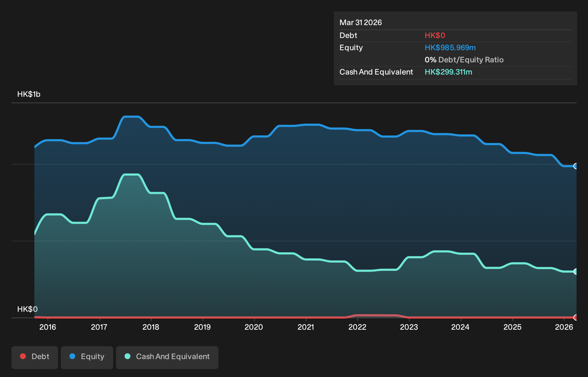This screenshot has width=588, height=377.
Task: Click the Debt label in tooltip
Action: click(348, 35)
